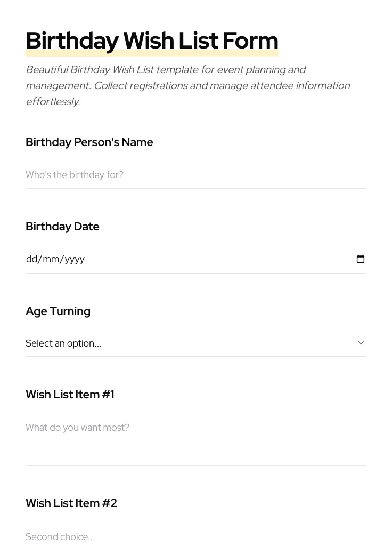Click the Birthday Person's Name label
Screen dimensions: 392x546
(x=89, y=142)
